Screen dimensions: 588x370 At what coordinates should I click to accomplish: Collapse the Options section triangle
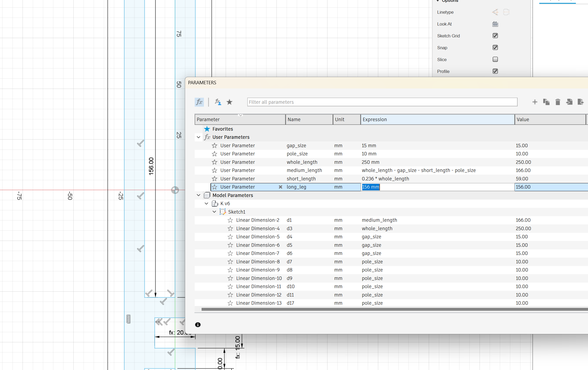(438, 1)
